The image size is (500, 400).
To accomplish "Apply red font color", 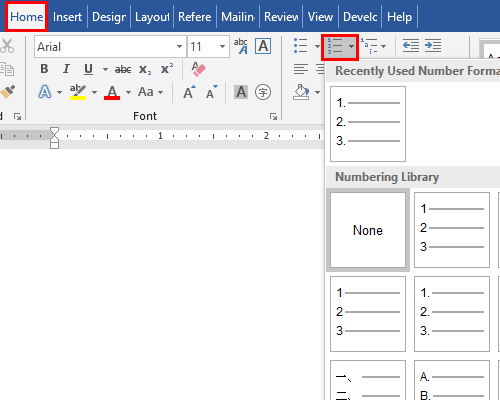I will [112, 92].
